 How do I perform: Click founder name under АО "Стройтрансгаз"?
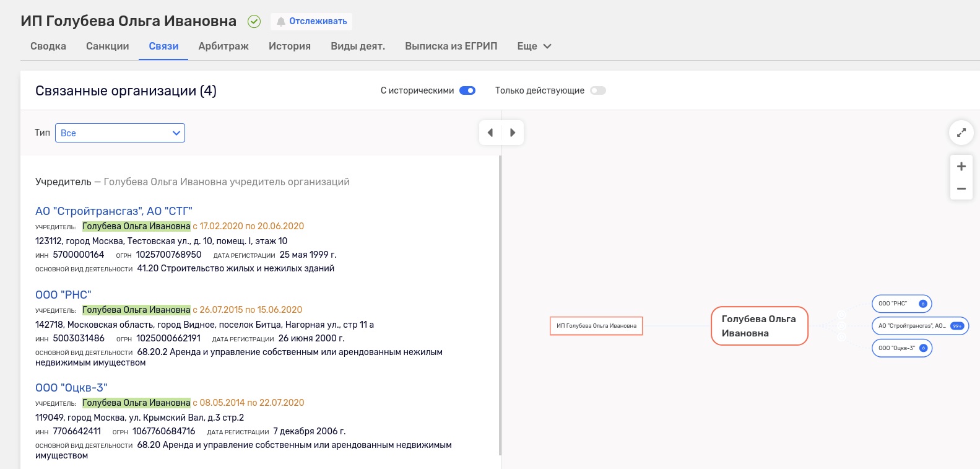point(136,226)
